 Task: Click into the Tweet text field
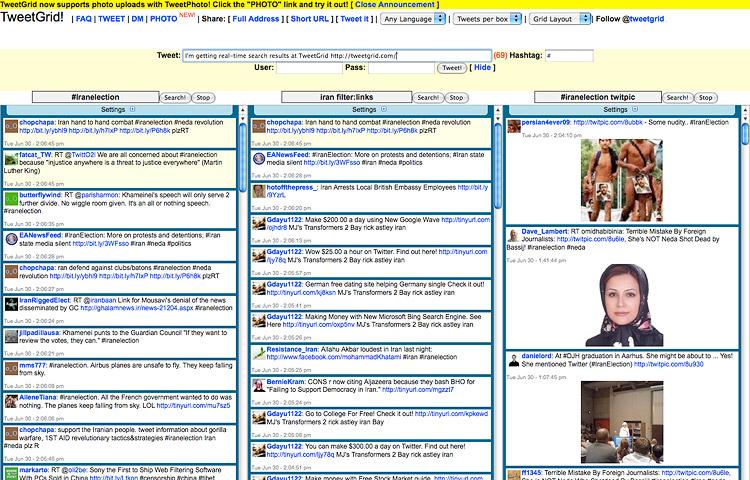(x=337, y=55)
